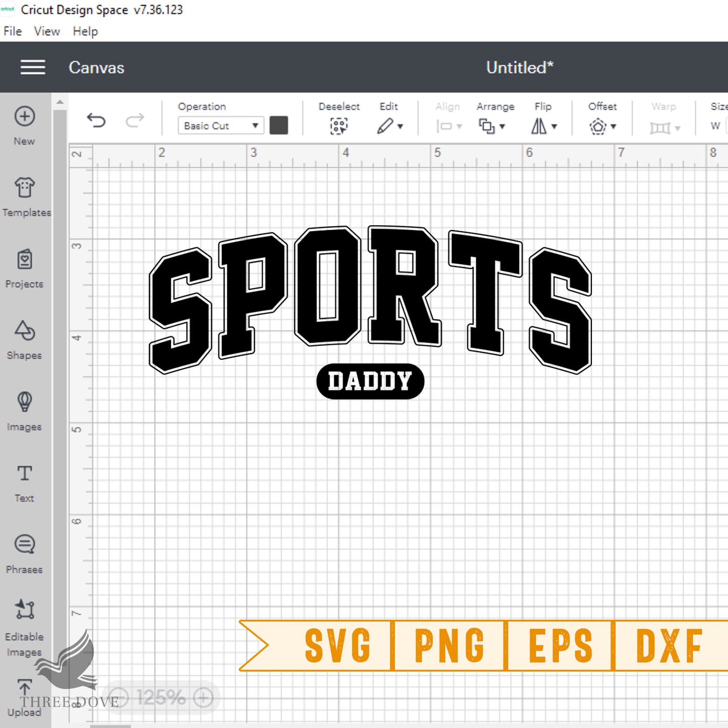Click the Size label in toolbar

[719, 106]
